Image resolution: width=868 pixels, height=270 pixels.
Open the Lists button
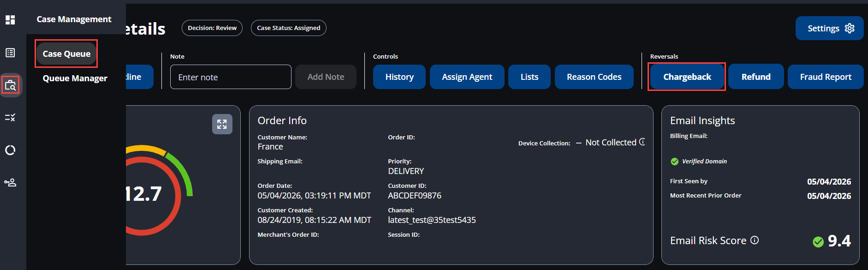529,77
